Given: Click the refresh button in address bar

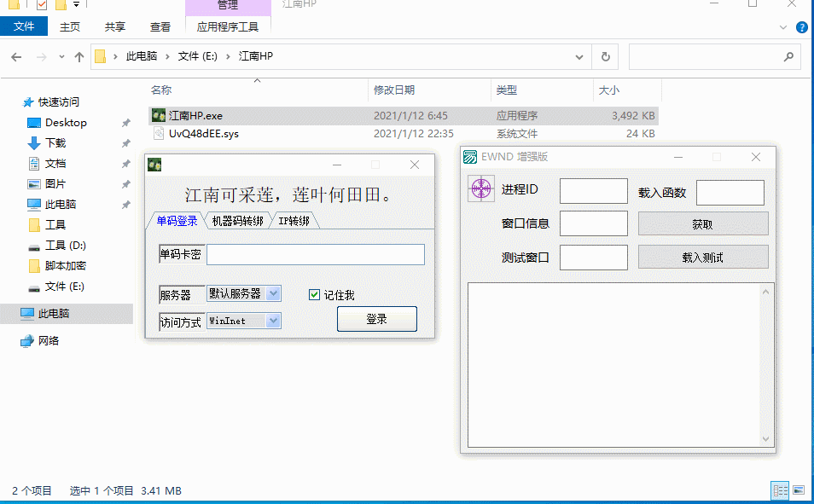Looking at the screenshot, I should pos(606,57).
